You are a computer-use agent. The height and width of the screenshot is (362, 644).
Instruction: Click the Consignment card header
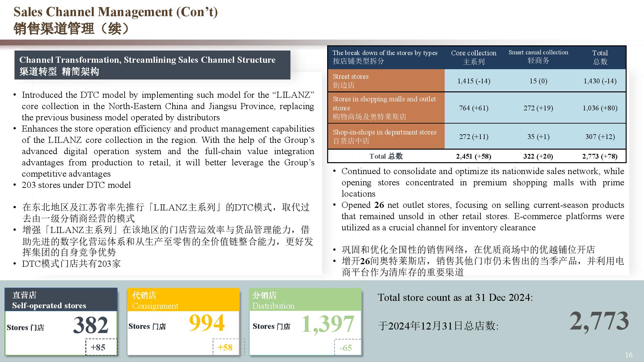click(x=183, y=300)
